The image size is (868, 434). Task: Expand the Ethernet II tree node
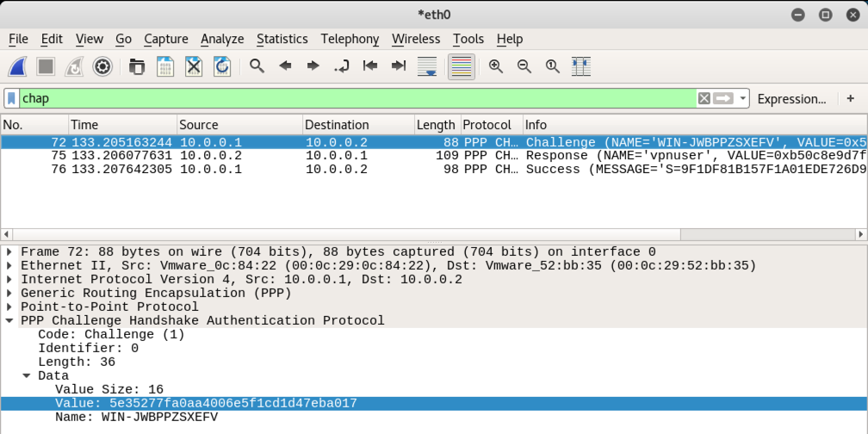click(9, 266)
